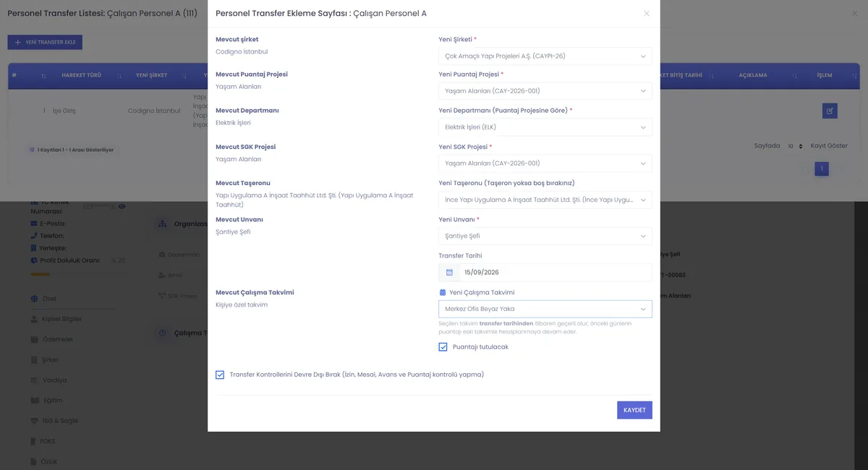
Task: Open the Yeni Şirketi dropdown
Action: pyautogui.click(x=545, y=56)
